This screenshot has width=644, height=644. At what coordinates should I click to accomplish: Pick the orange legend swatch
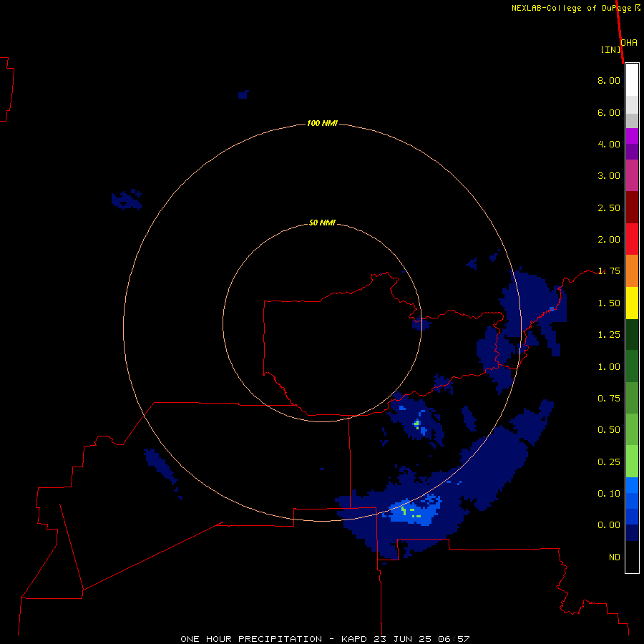[x=632, y=270]
